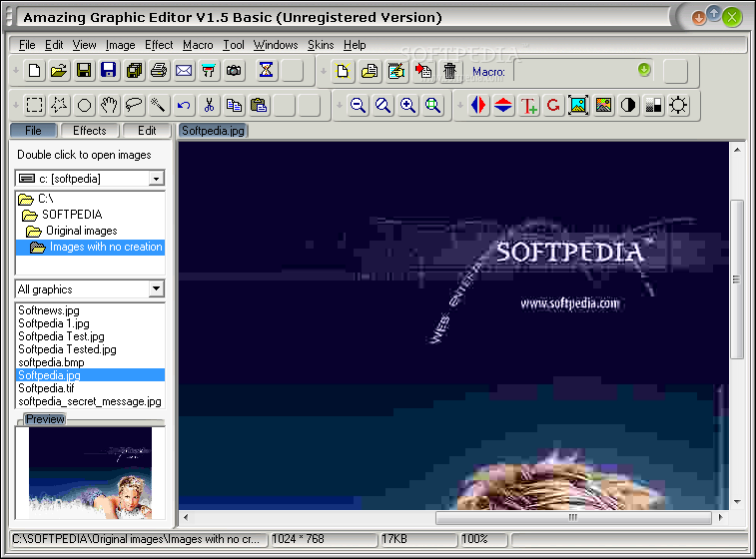Select Softpedia 1.jpg in file list
The width and height of the screenshot is (756, 559).
(54, 323)
